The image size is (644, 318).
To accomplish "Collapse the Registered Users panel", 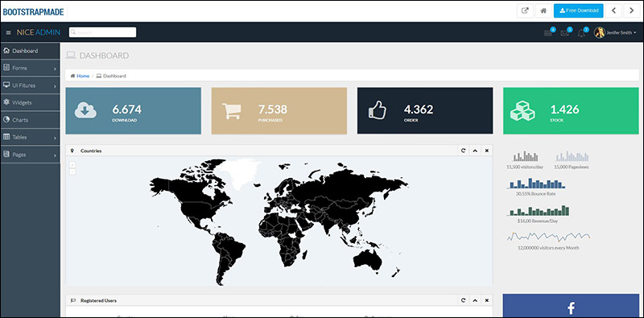I will [x=475, y=300].
